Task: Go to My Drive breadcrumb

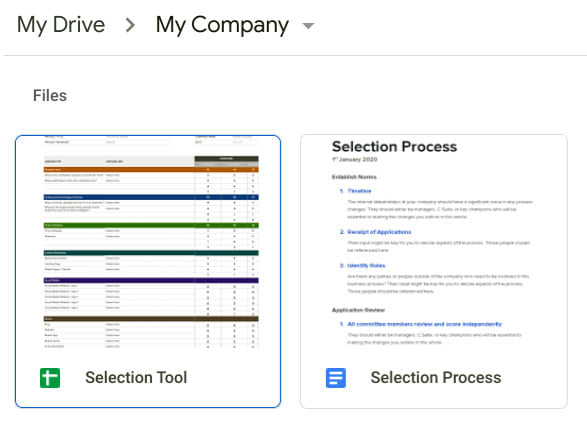Action: coord(61,25)
